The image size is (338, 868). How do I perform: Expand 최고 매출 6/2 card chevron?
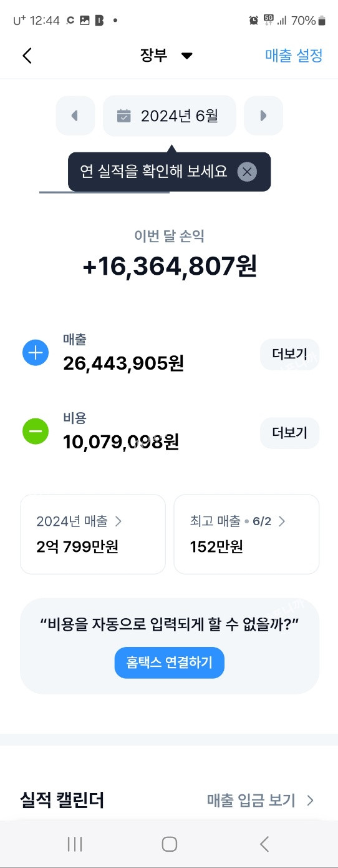282,521
